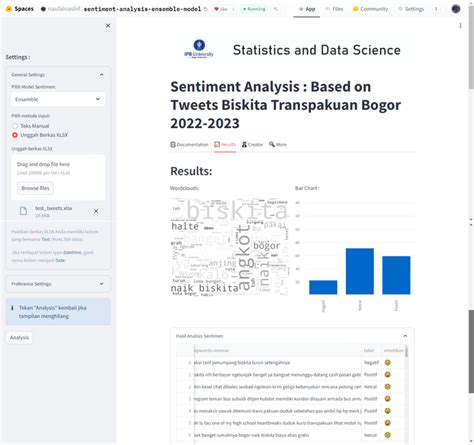The image size is (474, 445).
Task: Open the three-dot app menu
Action: (x=460, y=26)
